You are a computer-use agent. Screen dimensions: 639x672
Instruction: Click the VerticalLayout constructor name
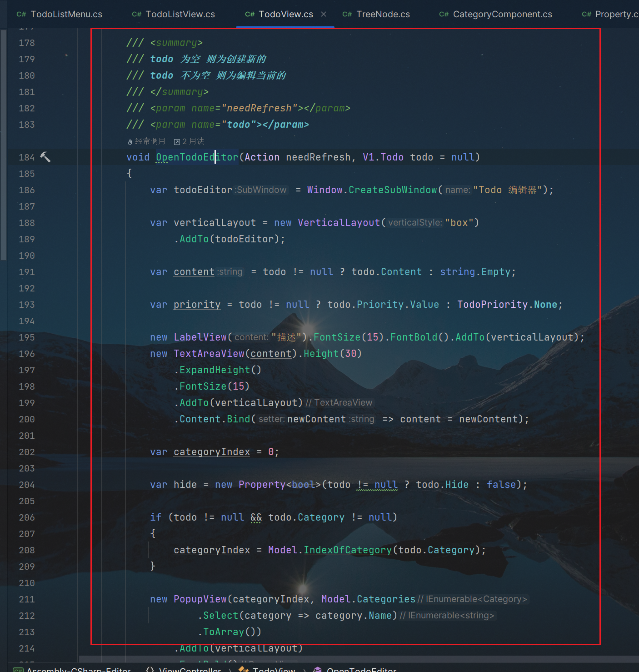339,223
